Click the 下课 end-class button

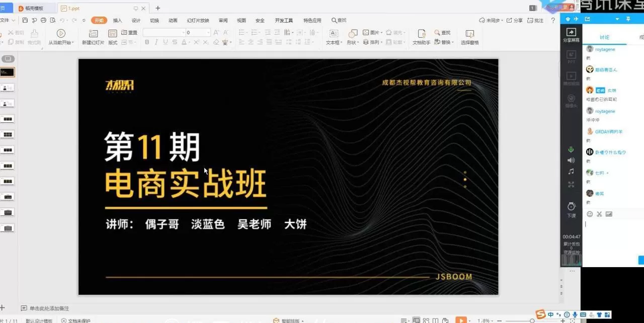[571, 209]
